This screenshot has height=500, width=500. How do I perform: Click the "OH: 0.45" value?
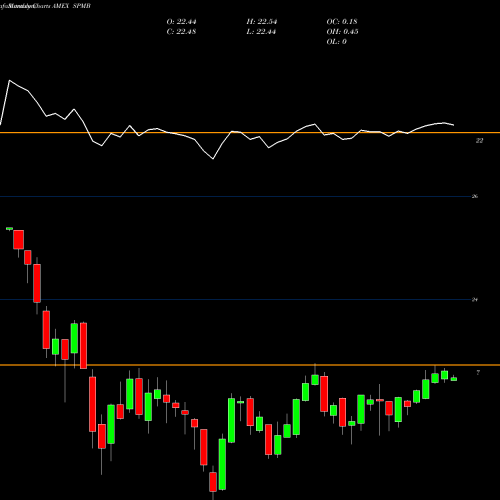pyautogui.click(x=342, y=32)
